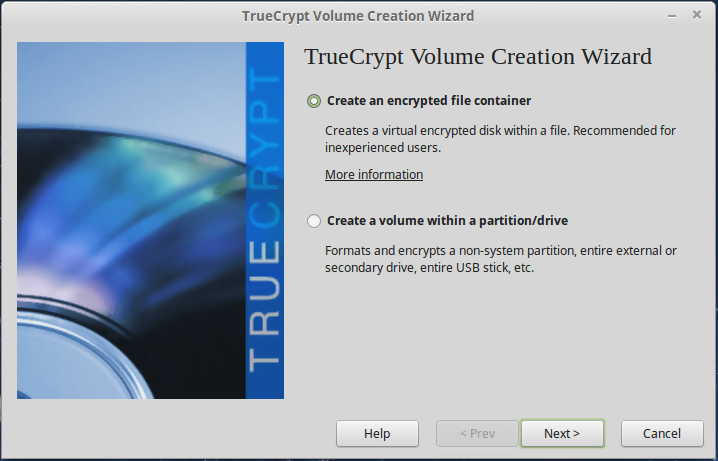Proceed with the Next button
718x461 pixels.
[x=562, y=434]
